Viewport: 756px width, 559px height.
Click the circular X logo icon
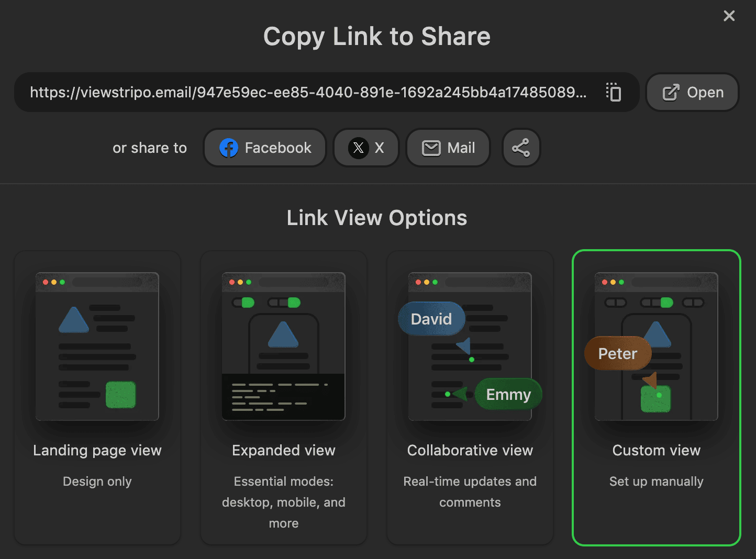[x=358, y=148]
